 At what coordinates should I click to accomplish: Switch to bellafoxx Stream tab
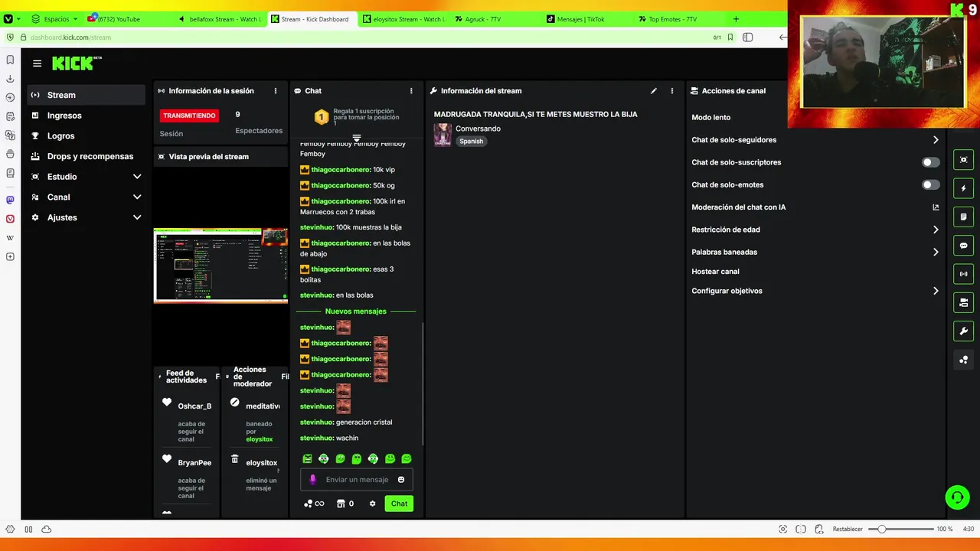[x=220, y=19]
